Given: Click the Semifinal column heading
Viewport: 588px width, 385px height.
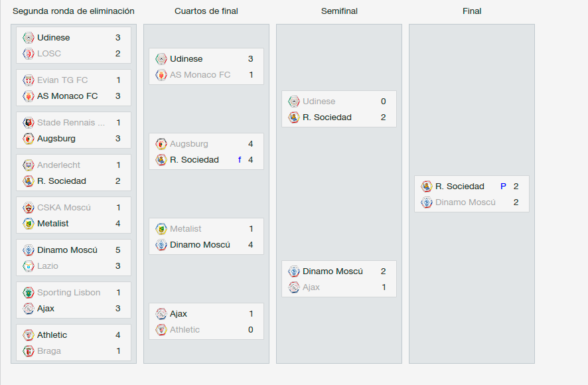Looking at the screenshot, I should pyautogui.click(x=339, y=11).
